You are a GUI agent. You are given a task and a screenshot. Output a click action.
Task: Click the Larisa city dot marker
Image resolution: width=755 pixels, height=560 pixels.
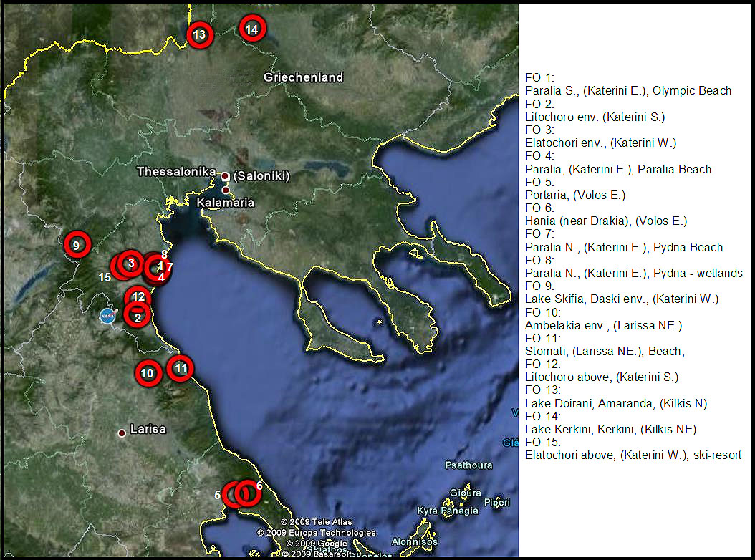(122, 433)
